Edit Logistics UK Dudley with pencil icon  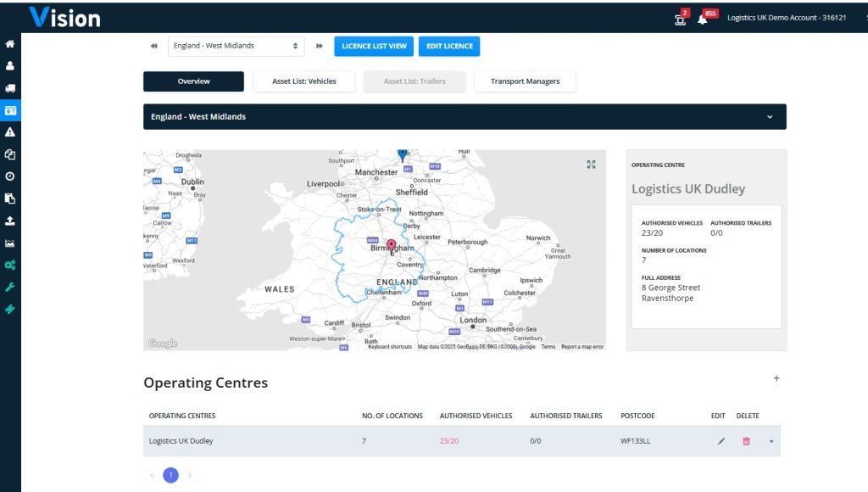click(721, 441)
